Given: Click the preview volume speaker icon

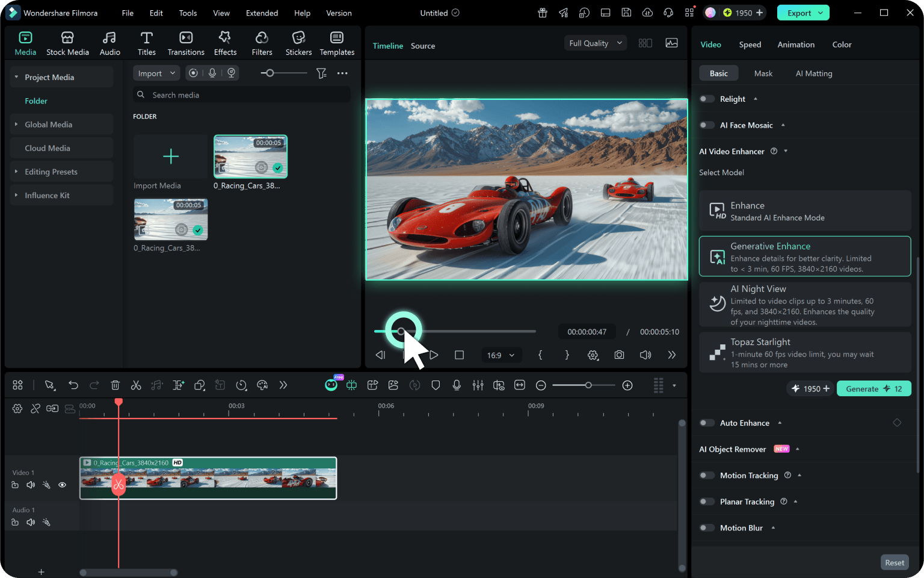Looking at the screenshot, I should [x=645, y=355].
